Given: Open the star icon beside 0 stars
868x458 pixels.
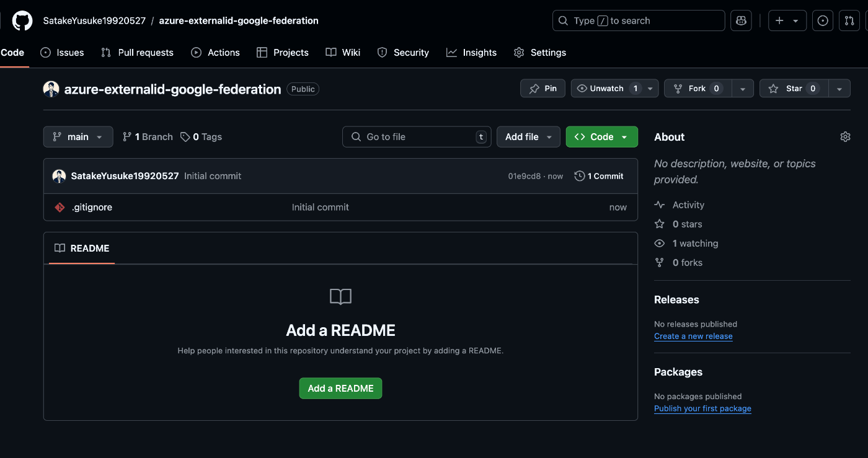Looking at the screenshot, I should coord(660,224).
